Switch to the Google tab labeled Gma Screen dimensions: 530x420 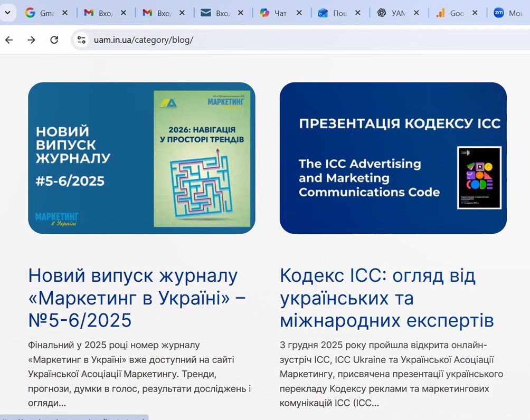41,13
